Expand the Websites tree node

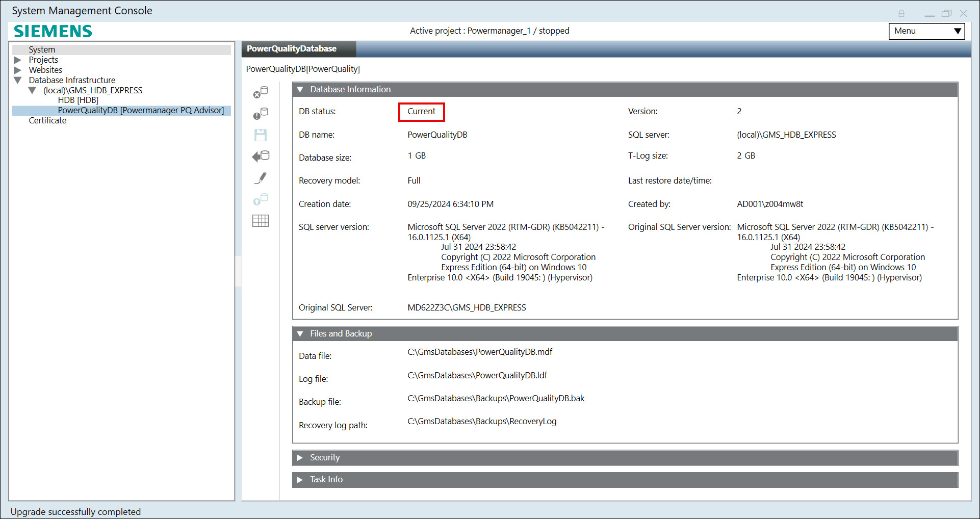pos(18,70)
